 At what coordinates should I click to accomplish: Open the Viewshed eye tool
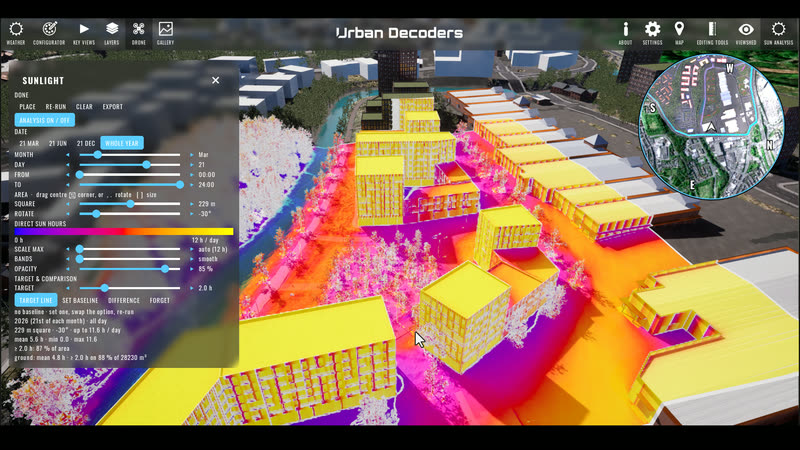pos(746,33)
